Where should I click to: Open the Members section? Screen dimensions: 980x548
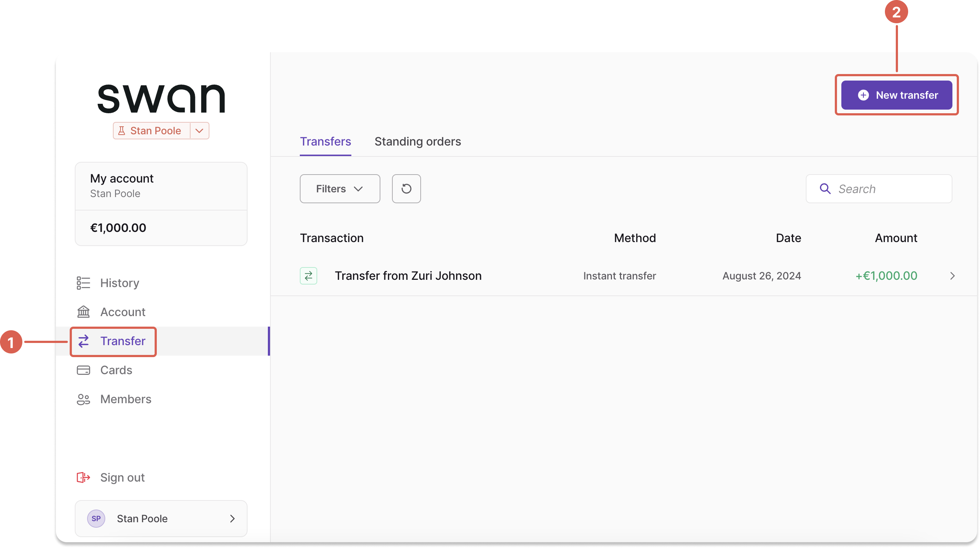click(x=125, y=399)
